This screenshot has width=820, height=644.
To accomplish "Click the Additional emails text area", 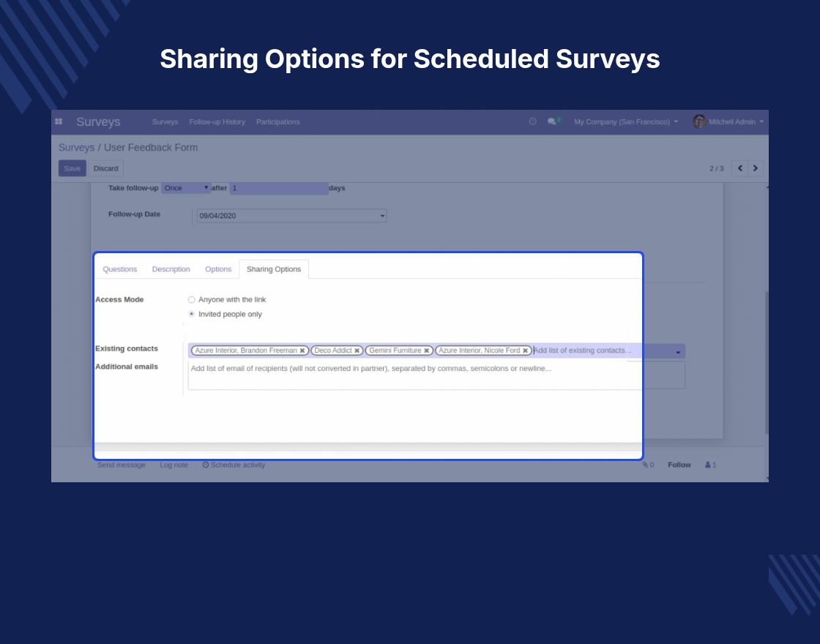I will [436, 375].
